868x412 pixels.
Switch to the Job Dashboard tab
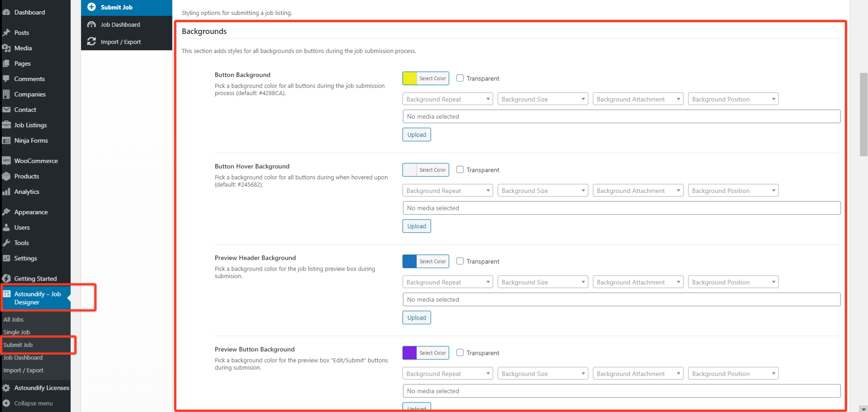pos(119,24)
